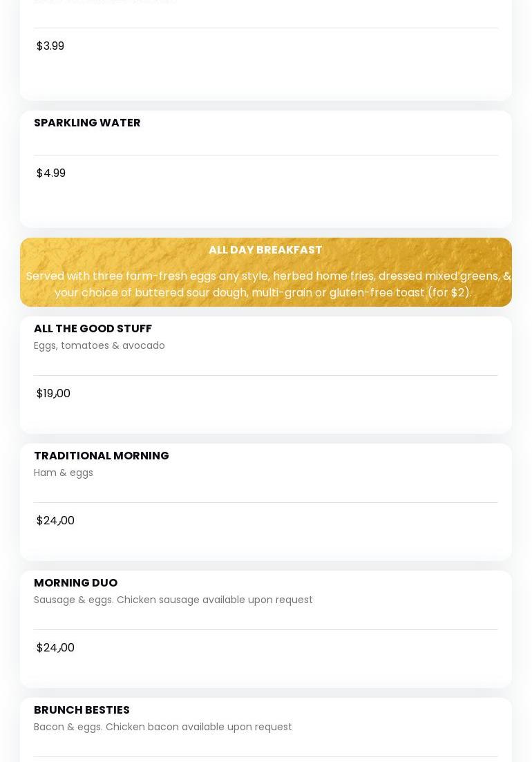
Task: Select the $24,00 Morning Duo price
Action: tap(55, 648)
